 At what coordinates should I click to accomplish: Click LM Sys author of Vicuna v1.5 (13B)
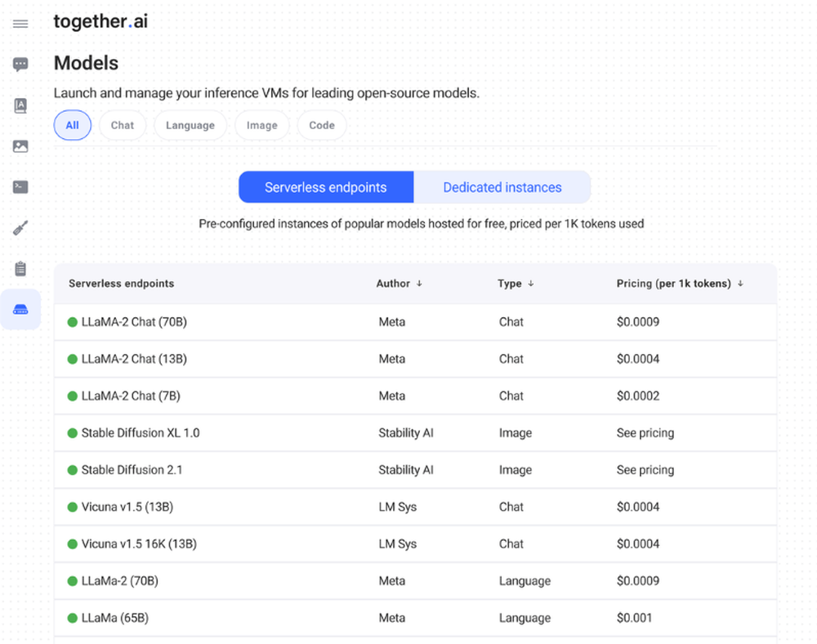(398, 507)
